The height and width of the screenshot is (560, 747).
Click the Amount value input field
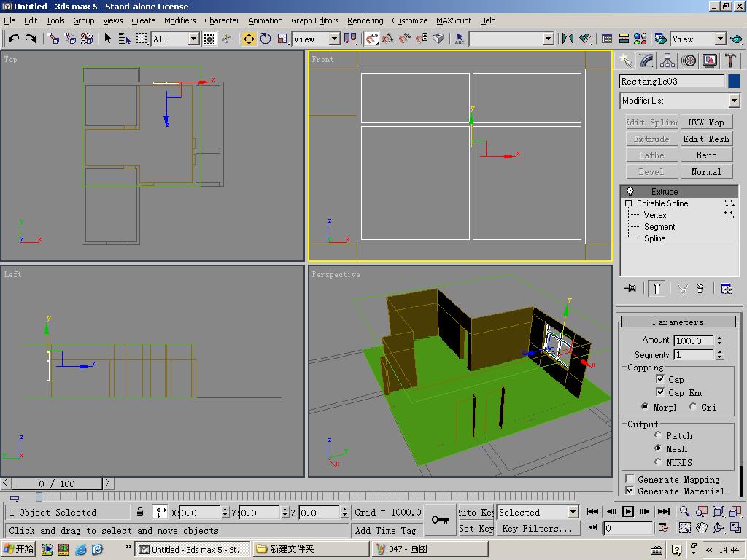[693, 341]
